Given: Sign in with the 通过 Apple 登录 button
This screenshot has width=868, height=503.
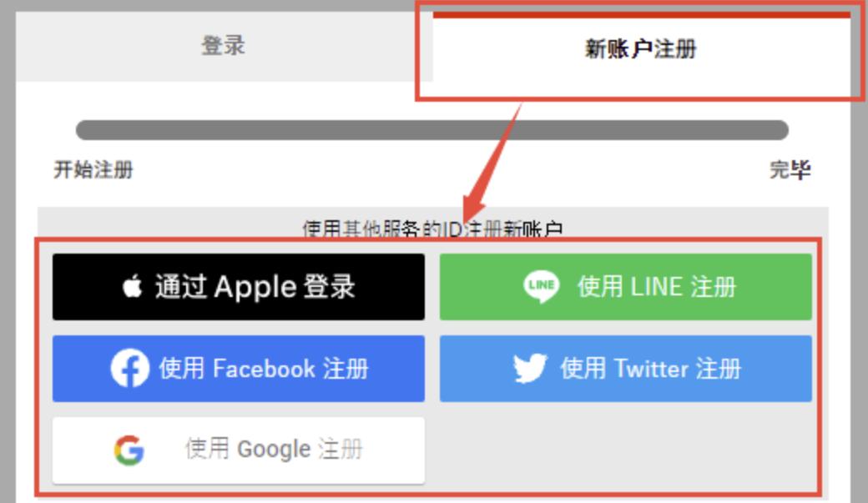Looking at the screenshot, I should [239, 287].
